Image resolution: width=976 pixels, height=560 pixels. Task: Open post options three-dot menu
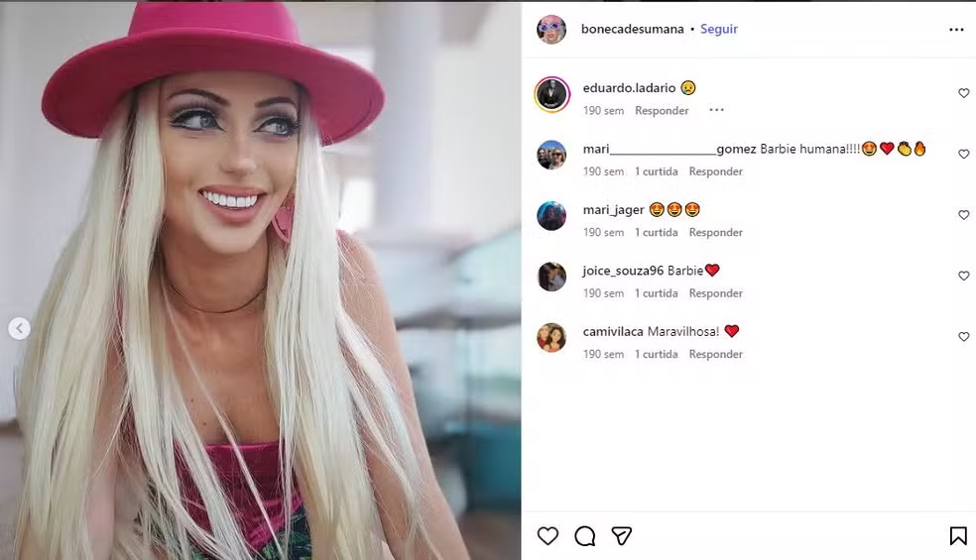coord(956,30)
